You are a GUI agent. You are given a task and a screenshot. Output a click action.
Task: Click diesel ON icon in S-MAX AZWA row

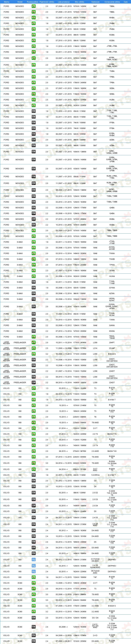34,294
